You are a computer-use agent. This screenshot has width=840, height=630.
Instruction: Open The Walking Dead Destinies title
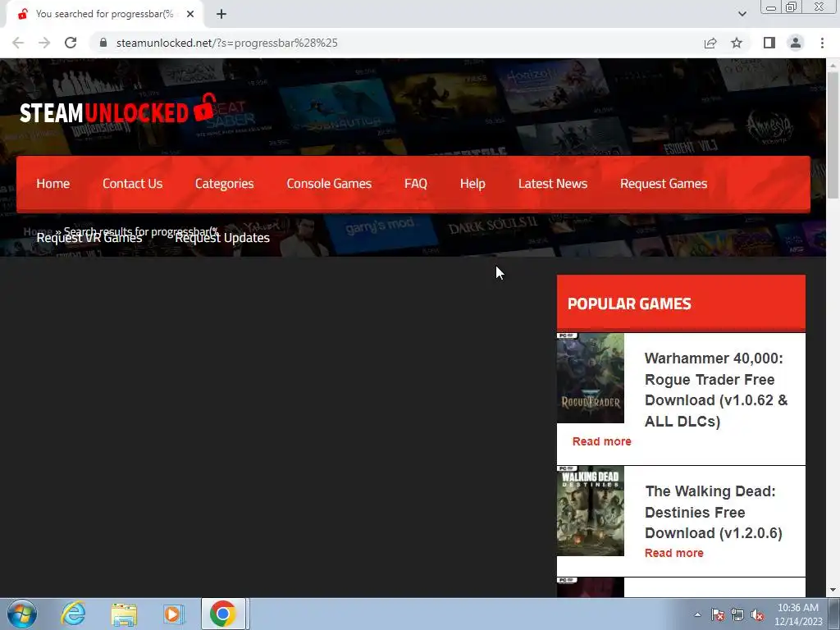[x=713, y=512]
